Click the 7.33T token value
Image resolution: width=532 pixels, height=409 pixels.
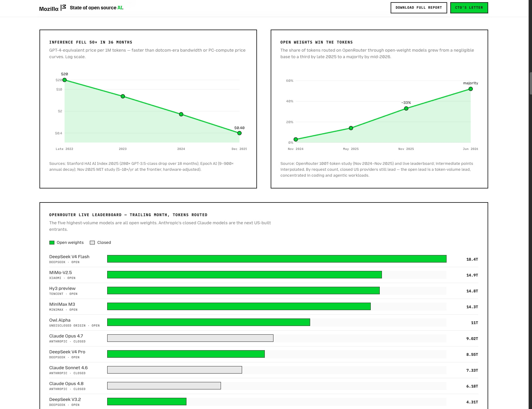[472, 370]
